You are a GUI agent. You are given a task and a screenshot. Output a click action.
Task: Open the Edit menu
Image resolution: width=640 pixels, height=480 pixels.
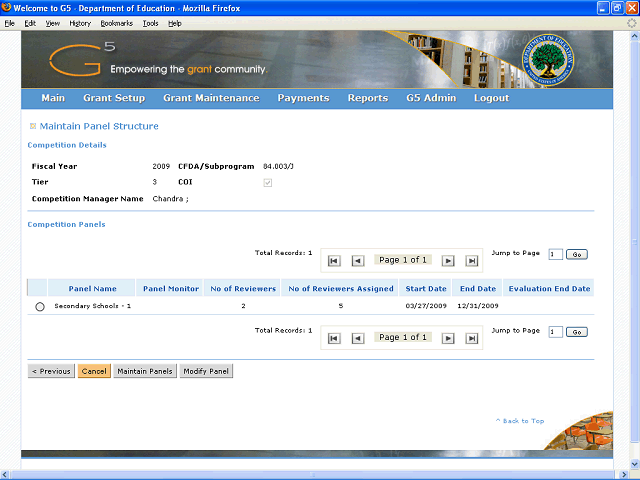[30, 23]
